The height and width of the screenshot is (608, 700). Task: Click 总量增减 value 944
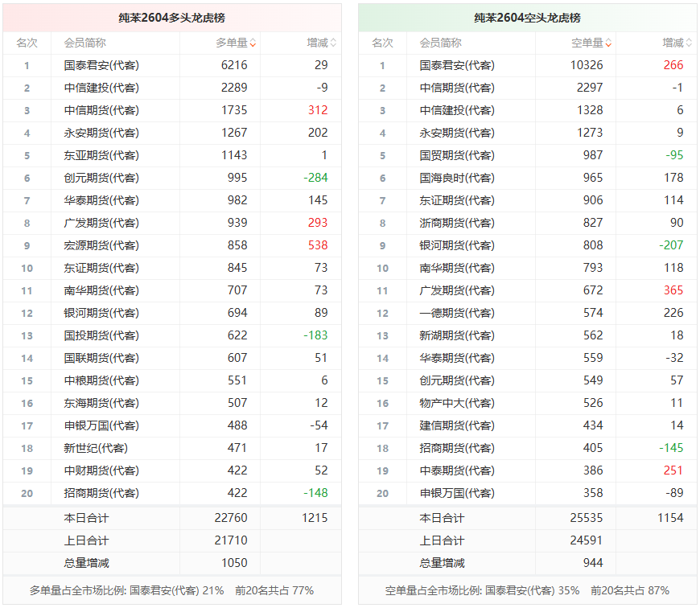[x=593, y=563]
